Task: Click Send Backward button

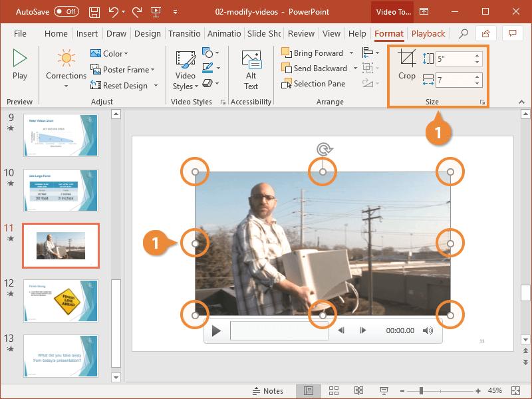Action: tap(314, 68)
